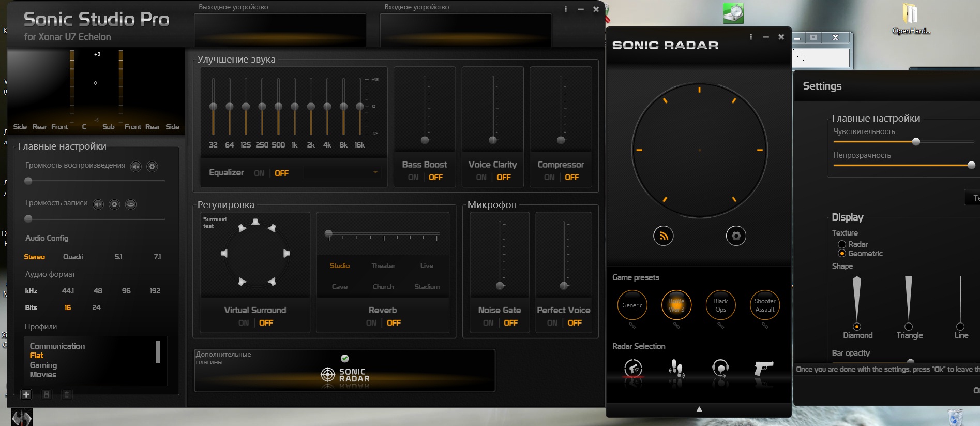Set Audio Config to 5.1

[118, 257]
